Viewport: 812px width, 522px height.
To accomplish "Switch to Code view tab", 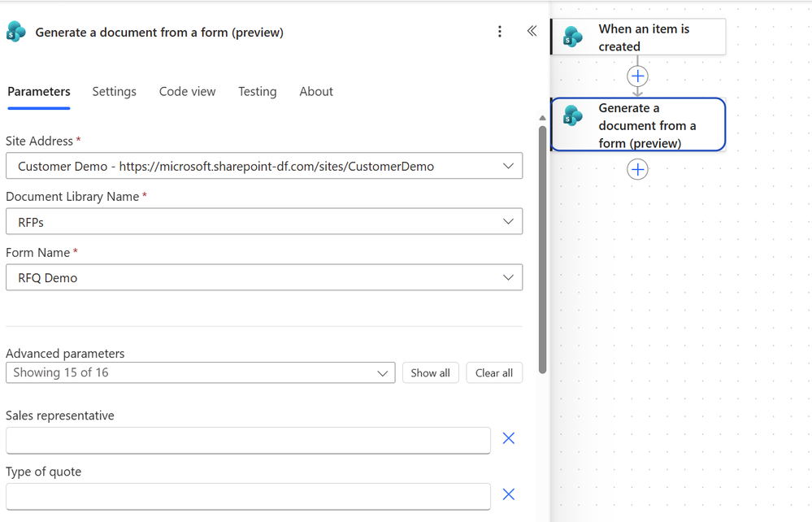I will 187,92.
